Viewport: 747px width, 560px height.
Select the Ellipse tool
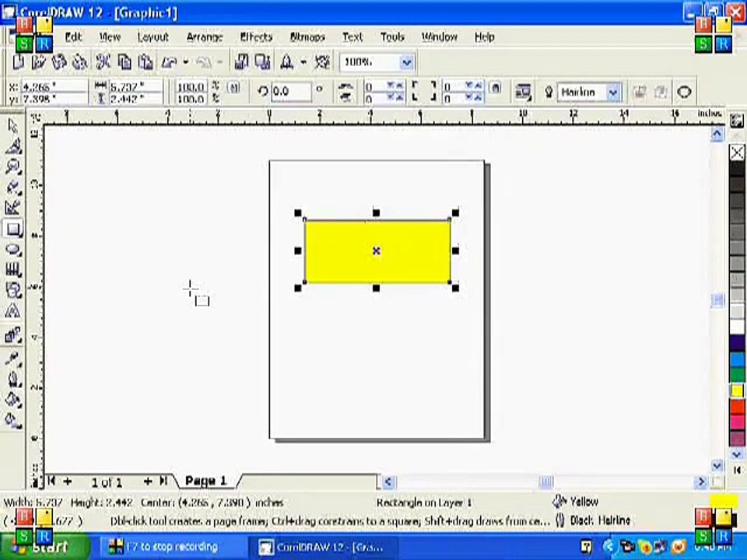click(x=13, y=250)
